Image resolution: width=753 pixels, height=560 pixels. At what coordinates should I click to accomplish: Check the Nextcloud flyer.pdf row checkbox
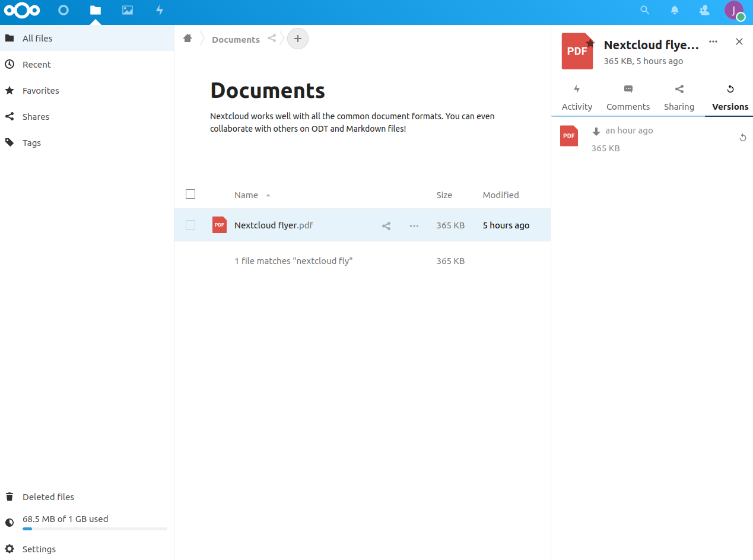click(x=190, y=225)
